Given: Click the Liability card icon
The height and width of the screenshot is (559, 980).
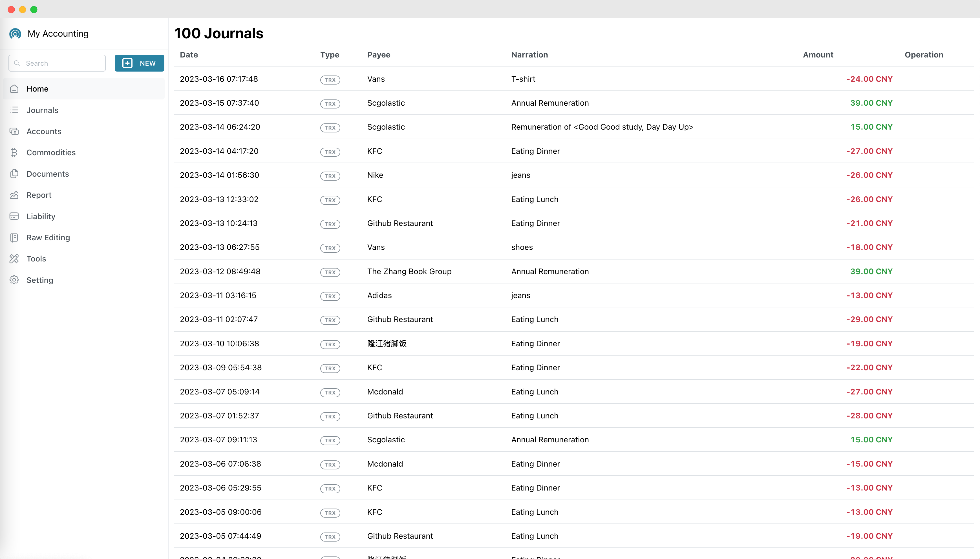Looking at the screenshot, I should [x=14, y=216].
